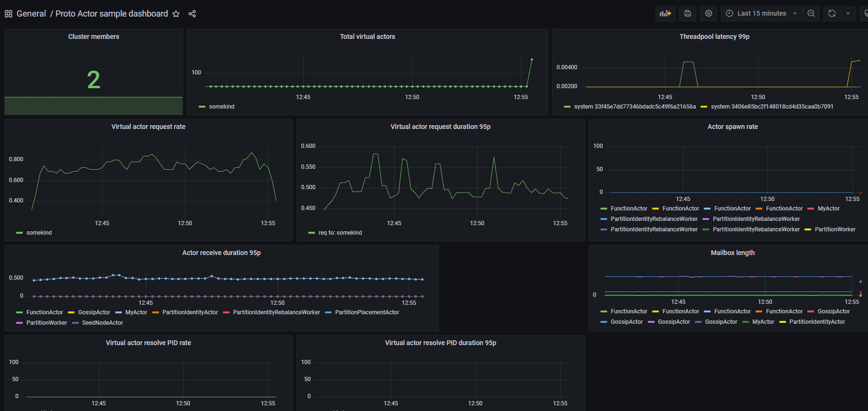
Task: Open the Threadpool latency 99p panel menu
Action: [714, 37]
